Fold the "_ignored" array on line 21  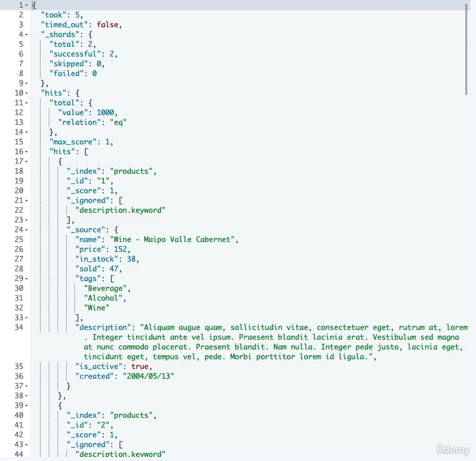coord(26,200)
